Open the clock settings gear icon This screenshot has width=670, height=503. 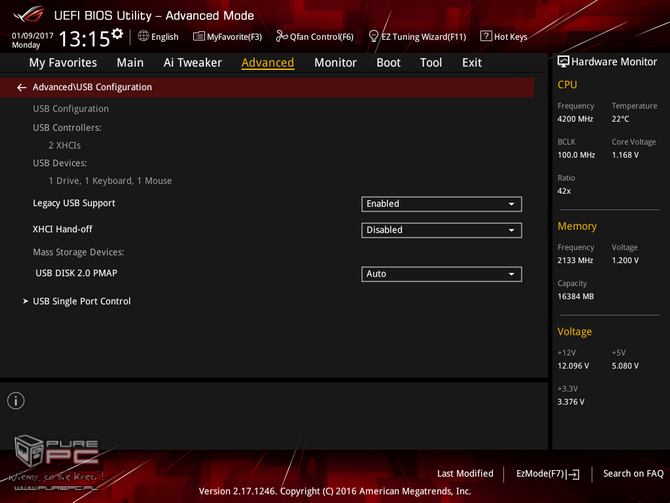coord(117,33)
